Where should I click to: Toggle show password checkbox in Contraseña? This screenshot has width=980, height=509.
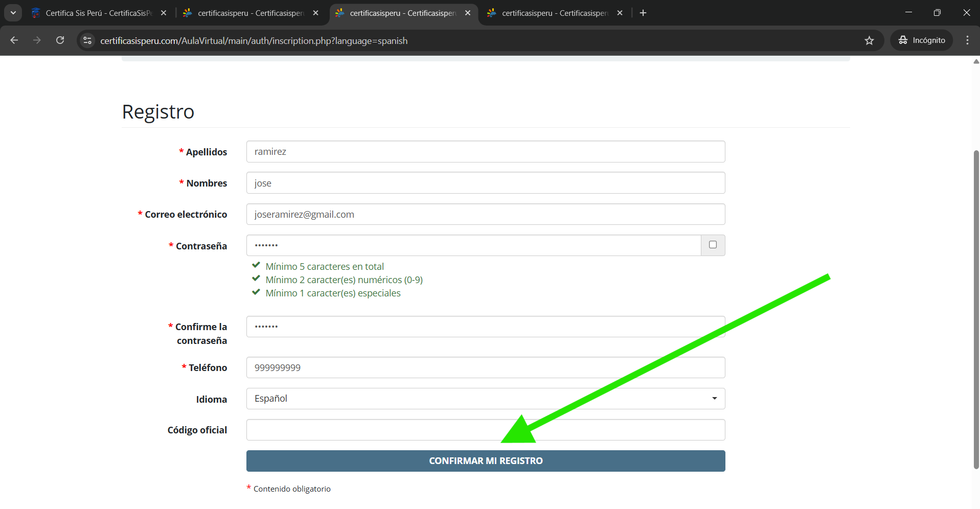pyautogui.click(x=713, y=245)
